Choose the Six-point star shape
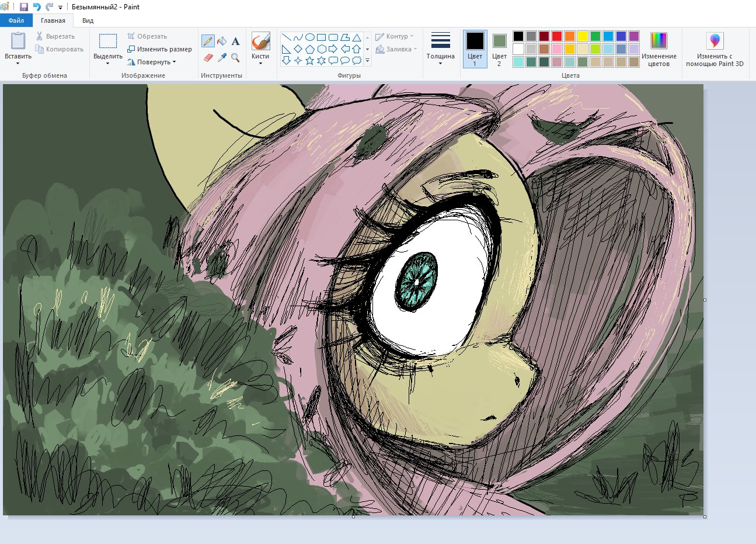Image resolution: width=756 pixels, height=544 pixels. point(321,60)
